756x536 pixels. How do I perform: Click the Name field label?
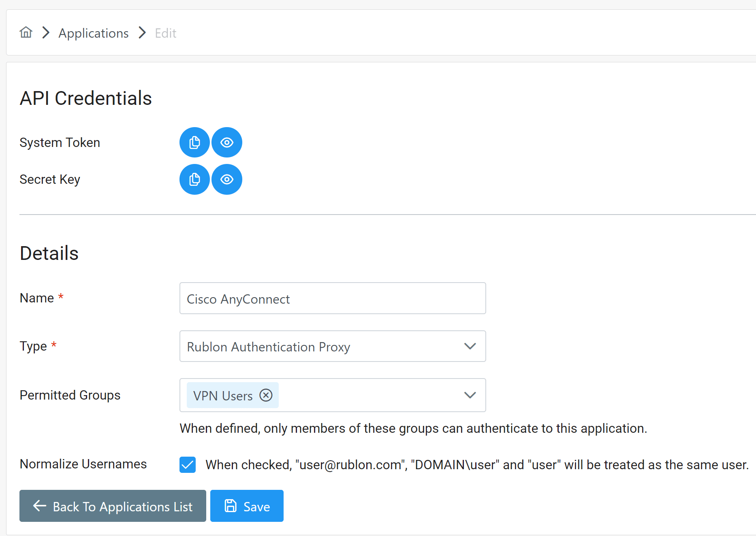(42, 298)
